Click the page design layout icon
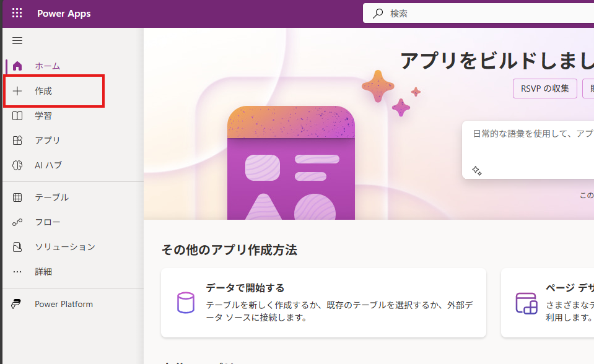The width and height of the screenshot is (594, 364). pos(526,303)
